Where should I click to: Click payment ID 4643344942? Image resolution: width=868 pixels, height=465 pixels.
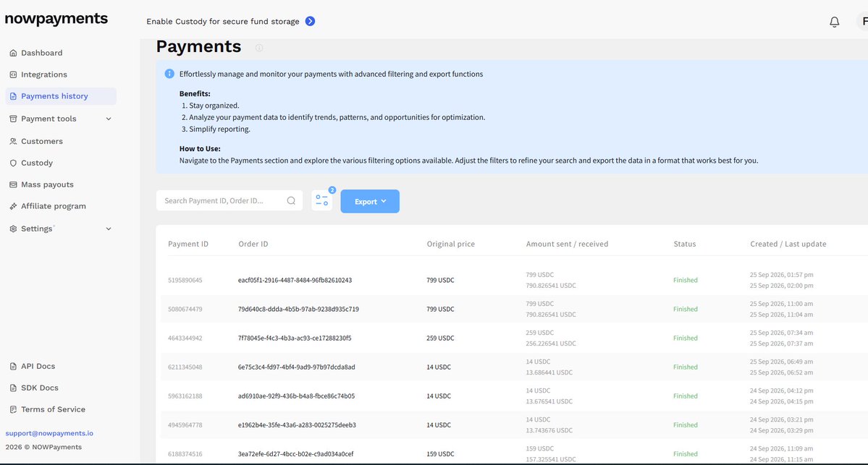(185, 338)
